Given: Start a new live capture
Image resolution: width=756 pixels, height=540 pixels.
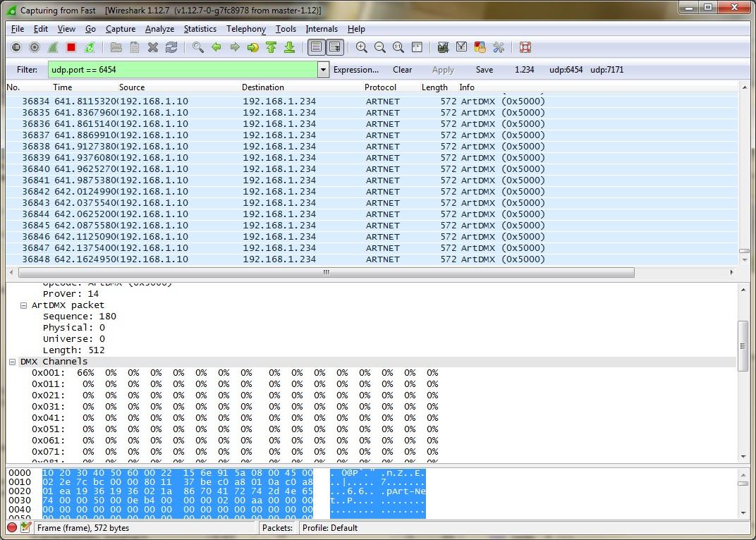Looking at the screenshot, I should pyautogui.click(x=53, y=47).
